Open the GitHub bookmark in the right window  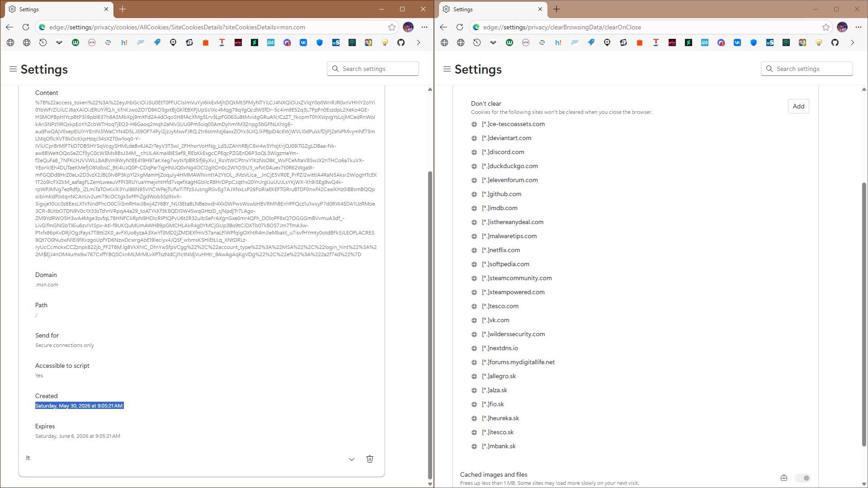coord(835,42)
